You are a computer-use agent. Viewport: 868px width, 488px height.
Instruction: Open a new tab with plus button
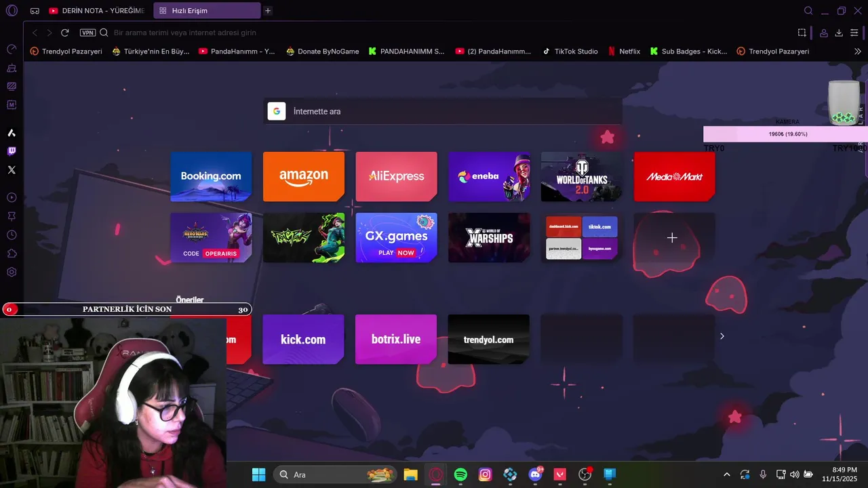(x=268, y=11)
